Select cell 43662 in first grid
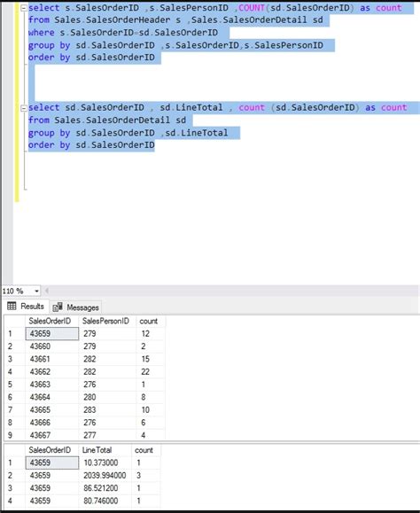420x513 pixels. click(x=51, y=372)
